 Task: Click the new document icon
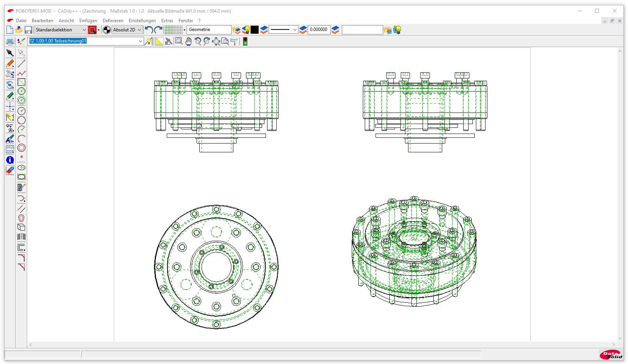tap(10, 30)
